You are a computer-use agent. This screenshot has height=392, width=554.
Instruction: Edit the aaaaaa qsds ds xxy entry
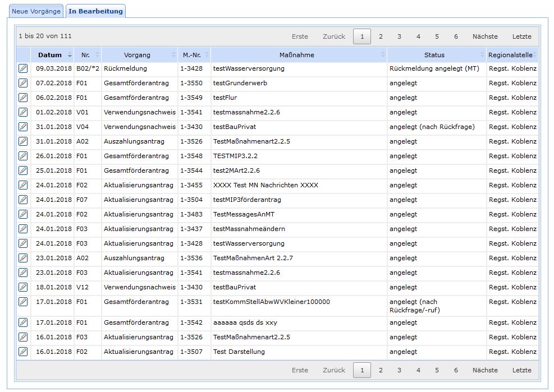tap(23, 322)
